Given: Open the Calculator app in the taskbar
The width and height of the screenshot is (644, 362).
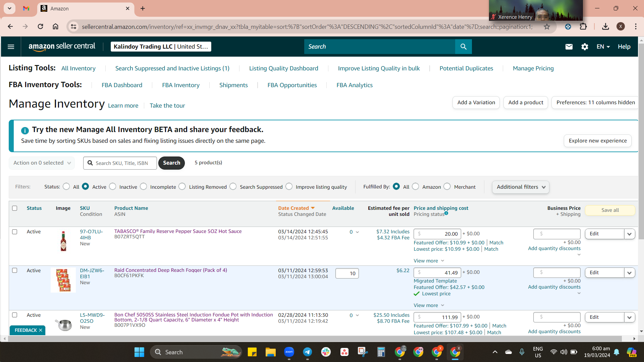Looking at the screenshot, I should pyautogui.click(x=381, y=352).
